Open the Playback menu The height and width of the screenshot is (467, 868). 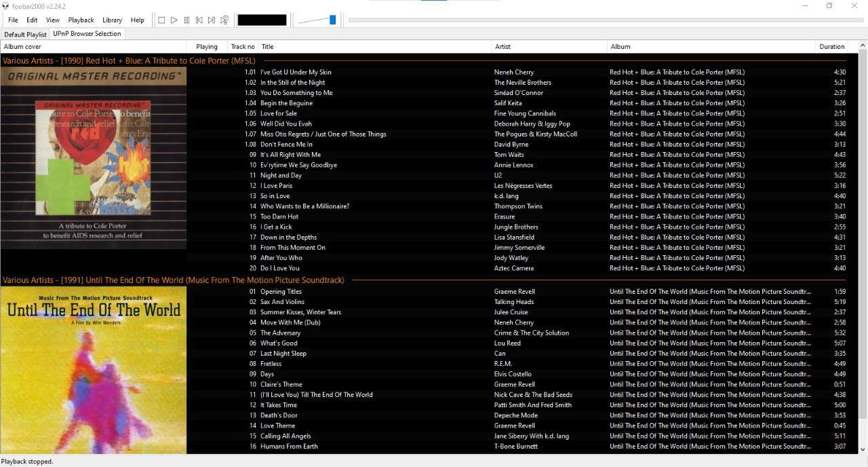tap(81, 20)
